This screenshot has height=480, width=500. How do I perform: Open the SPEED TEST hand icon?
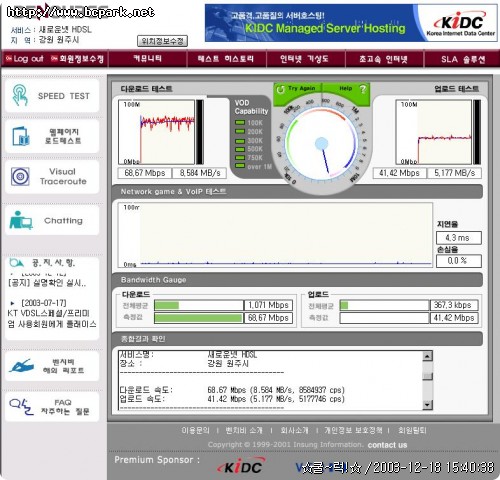coord(20,95)
